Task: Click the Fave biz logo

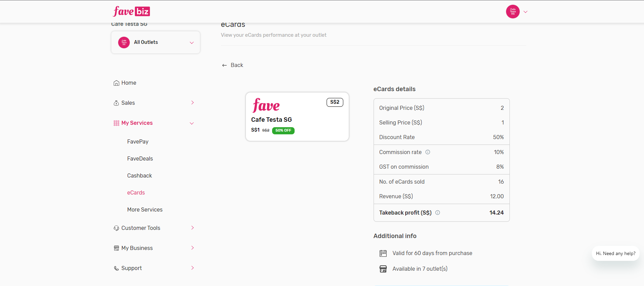Action: 131,11
